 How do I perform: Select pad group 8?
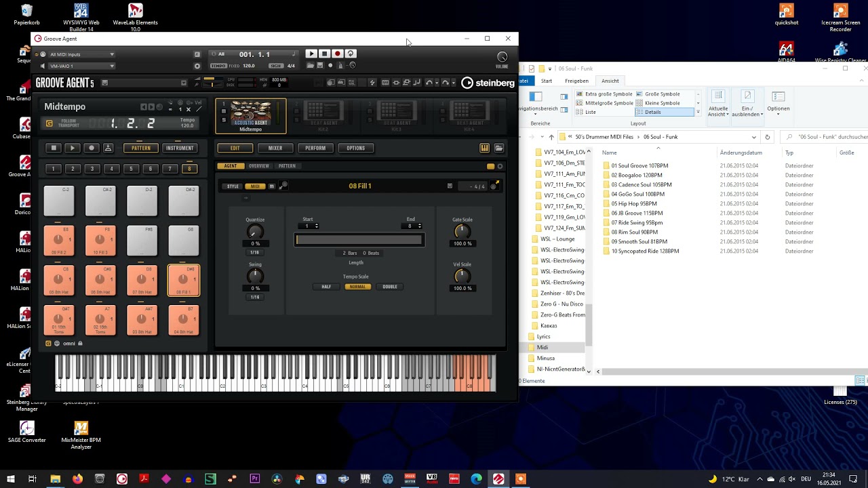(189, 169)
